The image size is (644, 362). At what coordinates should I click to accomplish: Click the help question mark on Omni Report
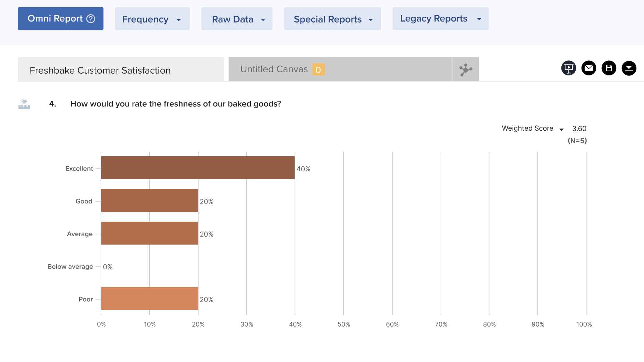tap(91, 19)
